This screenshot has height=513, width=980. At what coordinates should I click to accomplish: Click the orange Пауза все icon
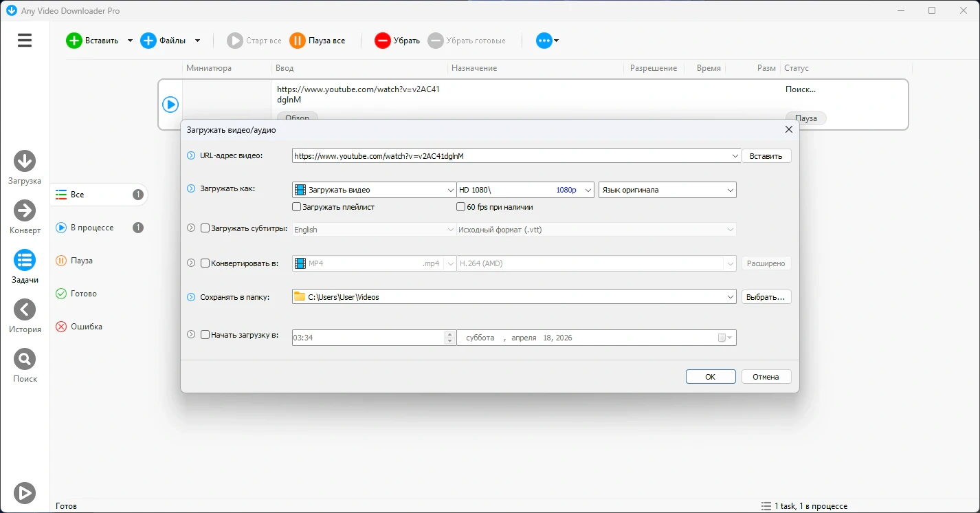point(298,41)
